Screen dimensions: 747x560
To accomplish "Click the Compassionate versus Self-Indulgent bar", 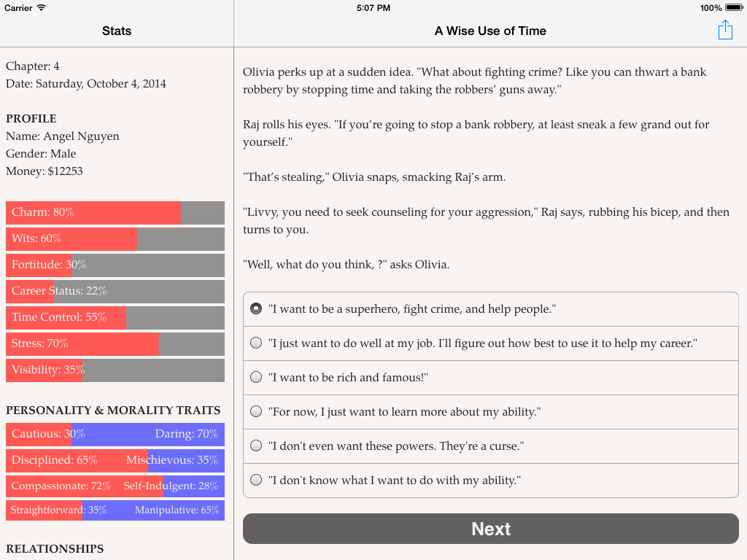I will pyautogui.click(x=115, y=486).
